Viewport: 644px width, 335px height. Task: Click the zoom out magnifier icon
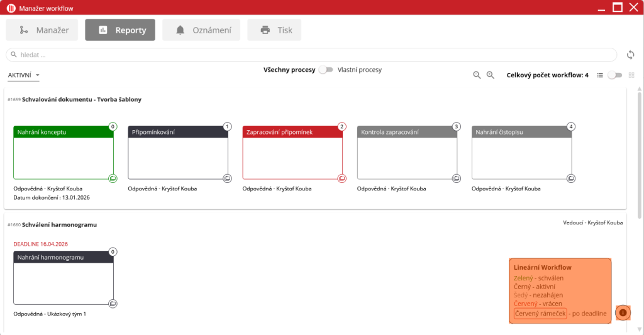coord(477,75)
